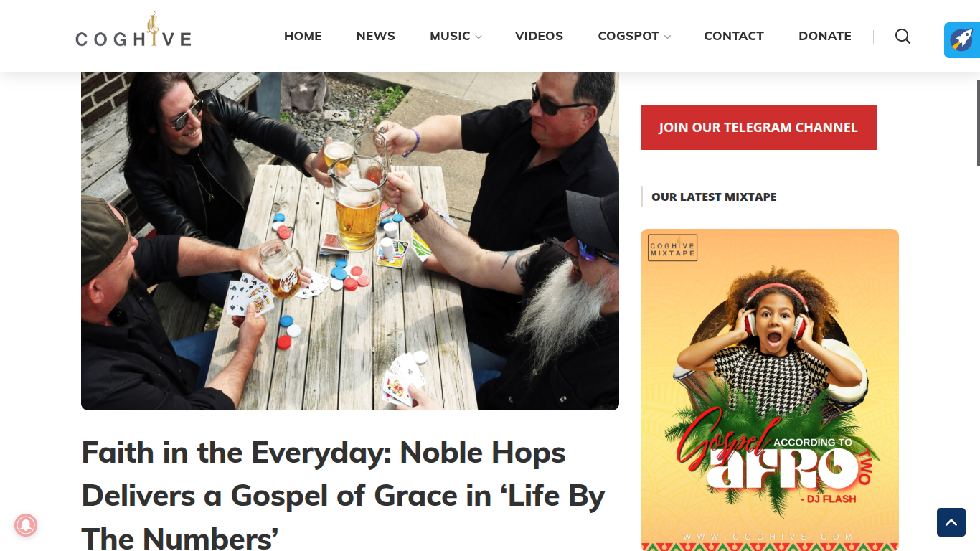Open the Home menu item
The width and height of the screenshot is (980, 551).
coord(303,36)
